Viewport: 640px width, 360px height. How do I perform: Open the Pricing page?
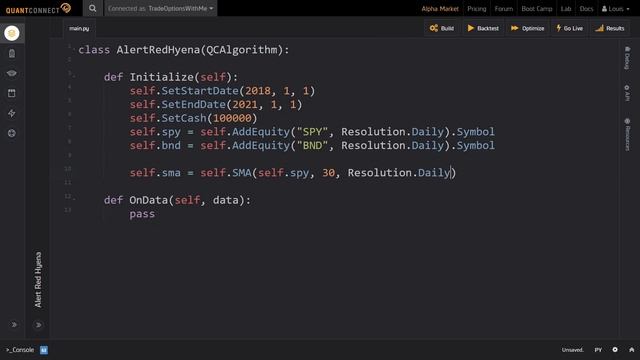tap(476, 9)
